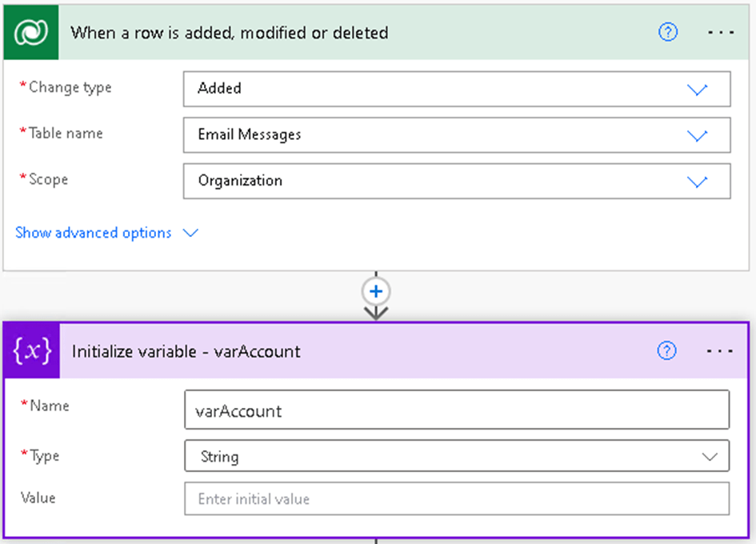Open the Type field showing String

[432, 457]
